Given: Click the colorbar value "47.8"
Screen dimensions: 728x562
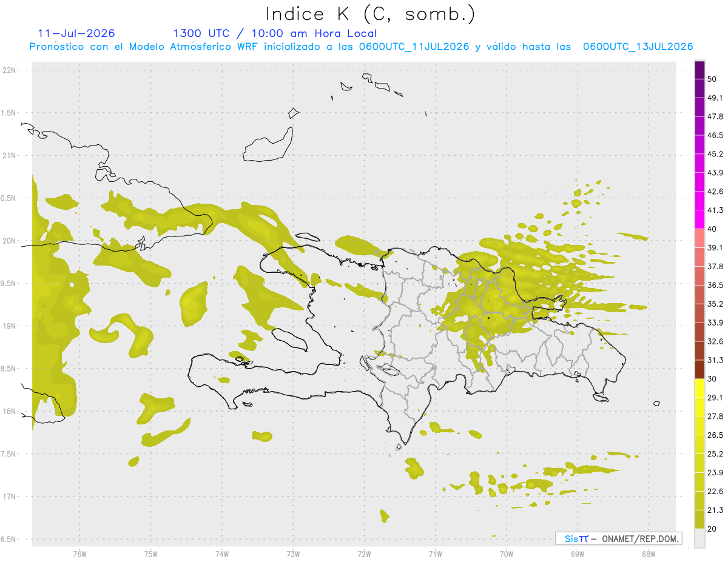Looking at the screenshot, I should [716, 117].
